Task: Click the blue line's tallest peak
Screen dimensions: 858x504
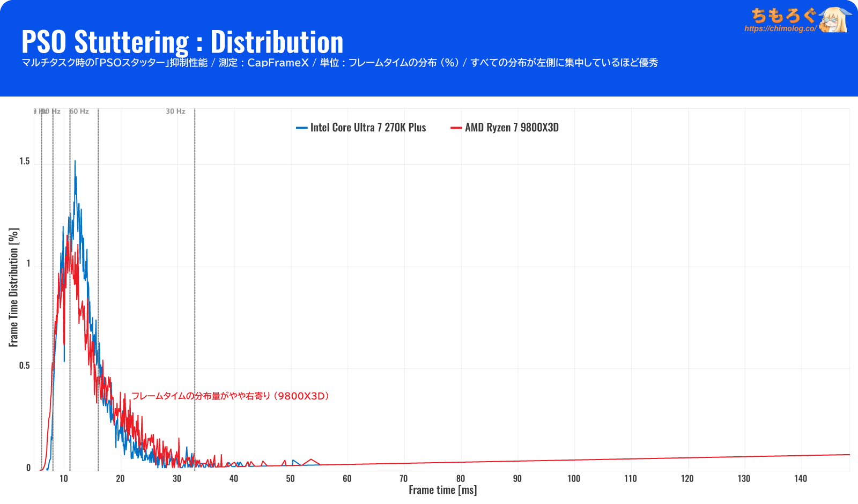Action: click(75, 161)
